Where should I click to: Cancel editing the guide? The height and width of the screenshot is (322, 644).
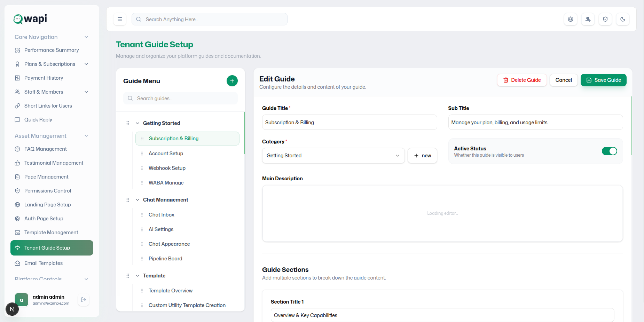564,80
